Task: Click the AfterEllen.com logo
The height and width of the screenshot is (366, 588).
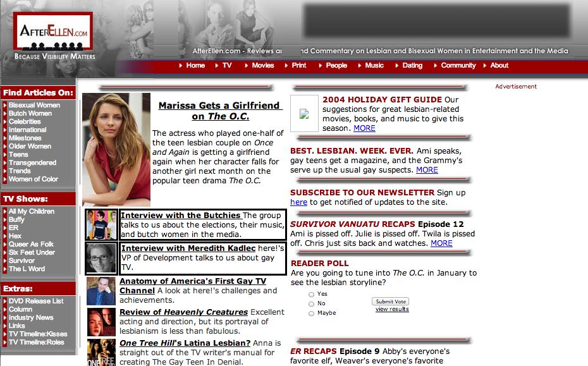Action: coord(53,32)
